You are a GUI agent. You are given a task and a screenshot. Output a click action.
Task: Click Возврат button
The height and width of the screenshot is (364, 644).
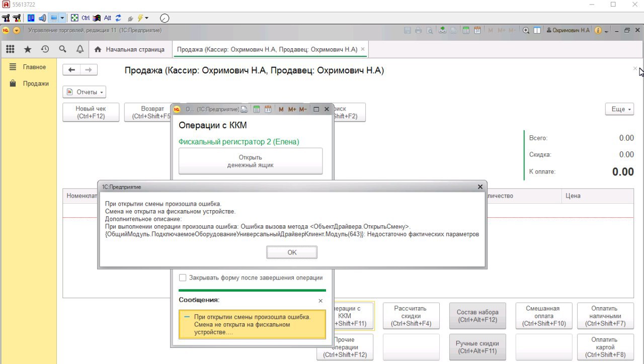(148, 112)
